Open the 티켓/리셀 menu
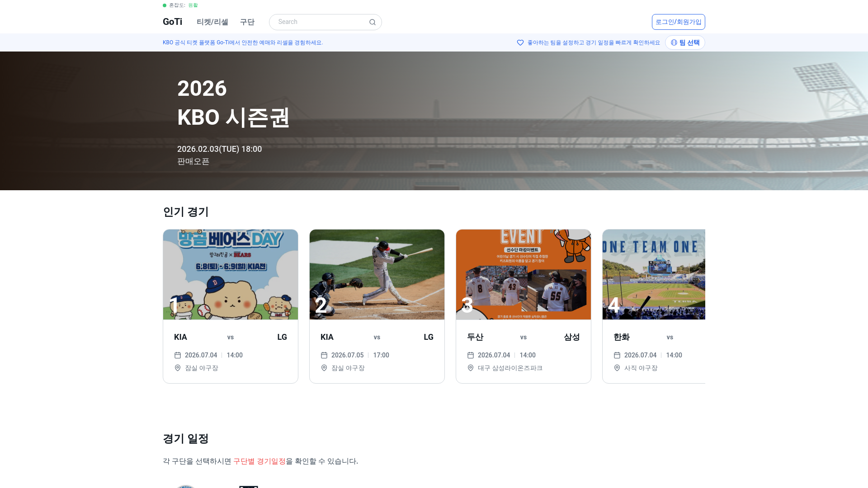Image resolution: width=868 pixels, height=488 pixels. [212, 22]
